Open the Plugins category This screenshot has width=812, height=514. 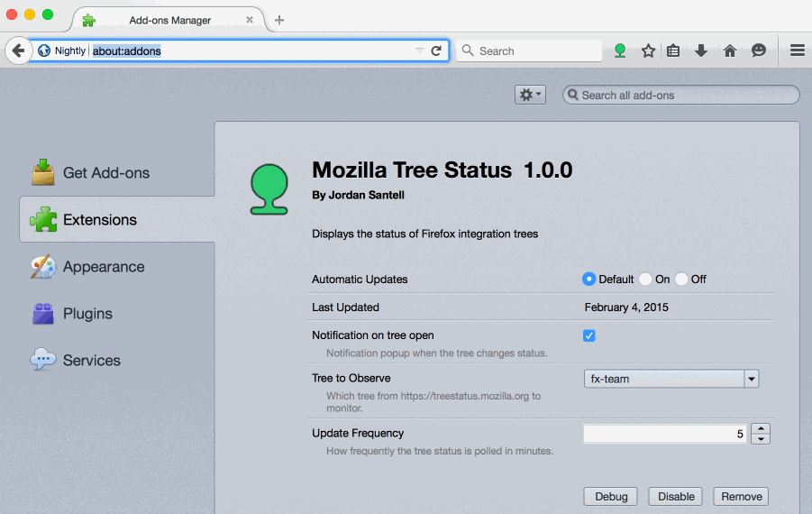pos(116,314)
